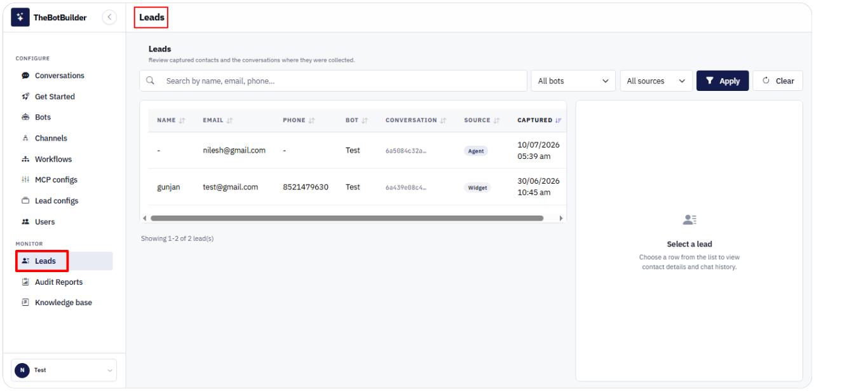This screenshot has width=868, height=391.
Task: Expand the Test workspace selector
Action: [x=64, y=370]
